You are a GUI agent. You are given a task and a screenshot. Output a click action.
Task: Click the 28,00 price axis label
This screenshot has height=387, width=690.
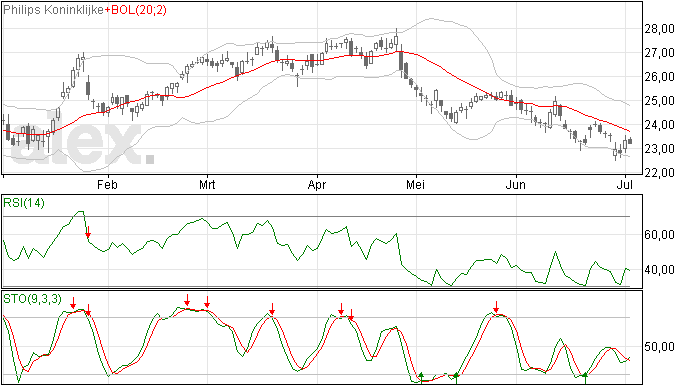click(660, 29)
